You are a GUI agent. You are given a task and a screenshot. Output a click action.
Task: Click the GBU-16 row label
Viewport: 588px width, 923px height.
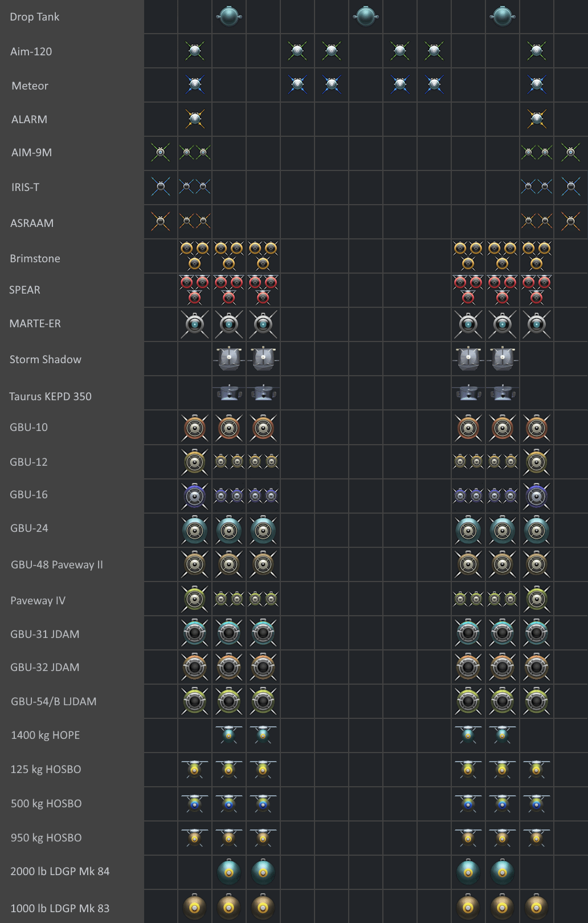click(x=29, y=494)
